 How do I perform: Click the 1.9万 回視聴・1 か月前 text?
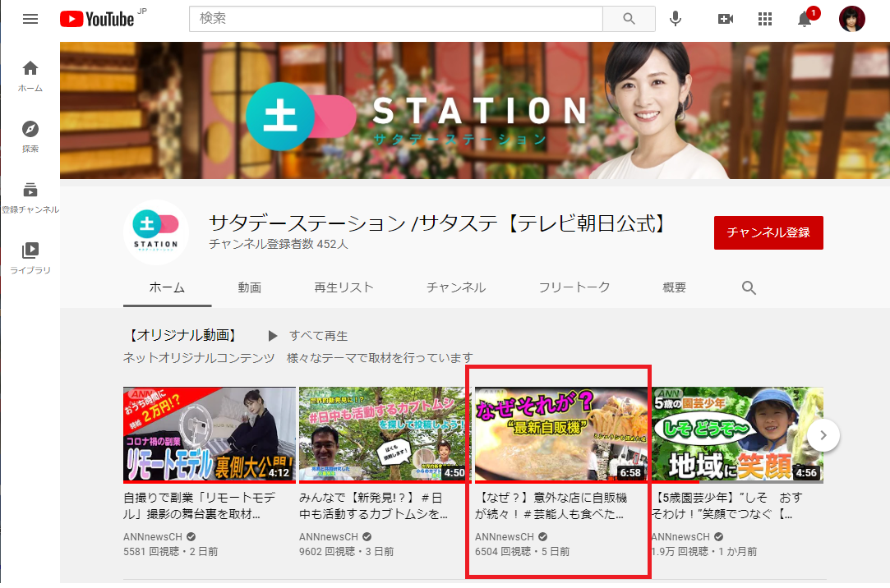click(x=703, y=551)
